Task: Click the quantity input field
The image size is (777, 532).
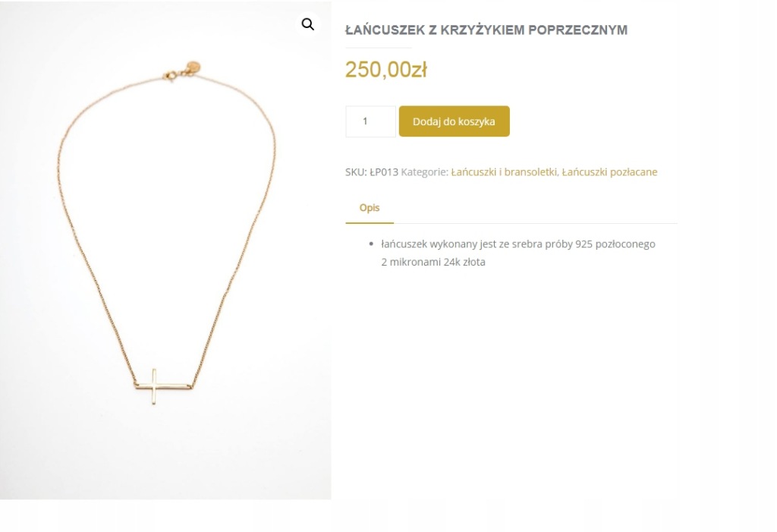Action: pos(370,121)
